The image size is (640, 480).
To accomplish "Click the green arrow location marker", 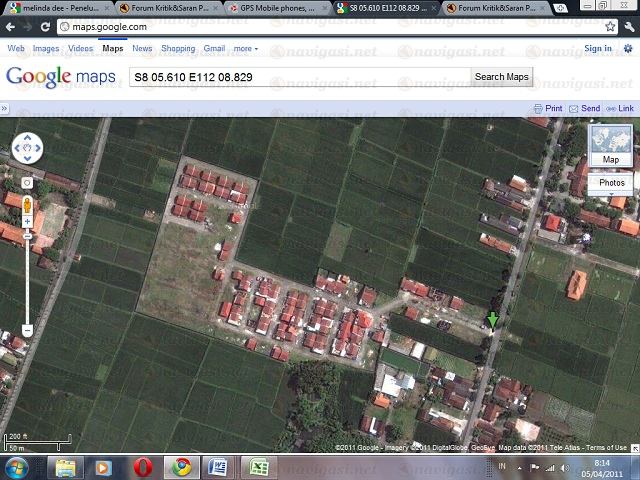I will coord(492,320).
